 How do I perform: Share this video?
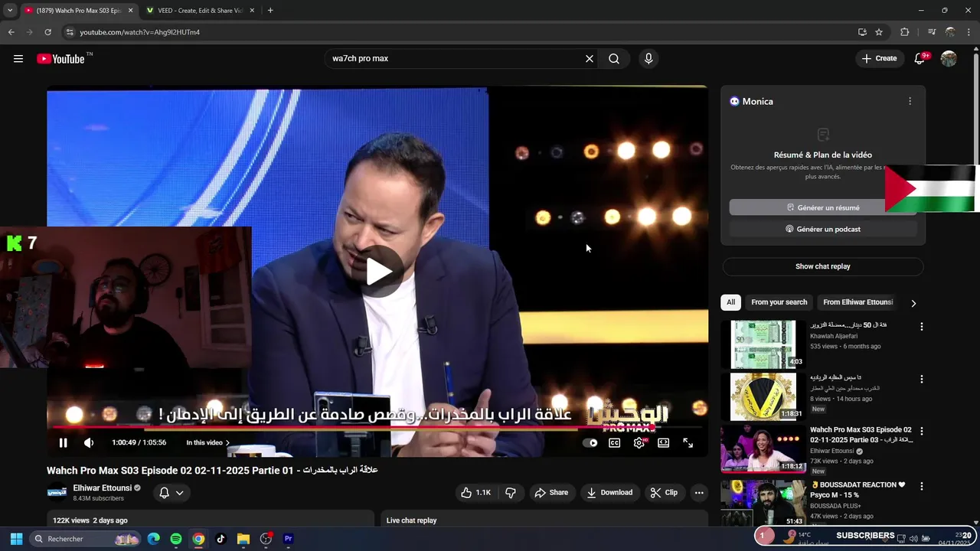pyautogui.click(x=551, y=493)
